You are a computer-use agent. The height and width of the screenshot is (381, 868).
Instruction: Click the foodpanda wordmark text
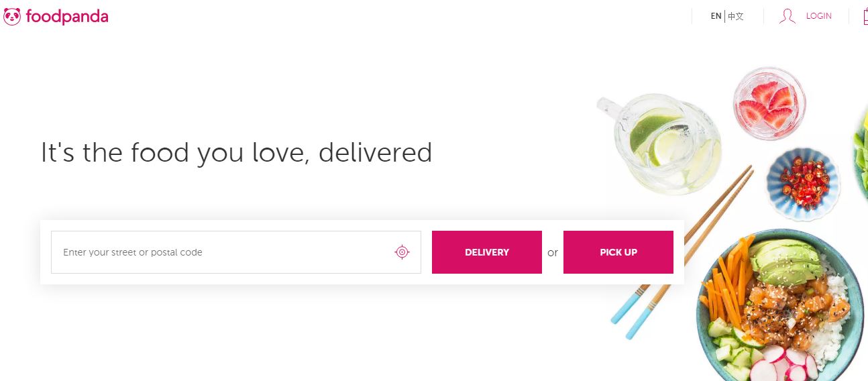pos(67,17)
